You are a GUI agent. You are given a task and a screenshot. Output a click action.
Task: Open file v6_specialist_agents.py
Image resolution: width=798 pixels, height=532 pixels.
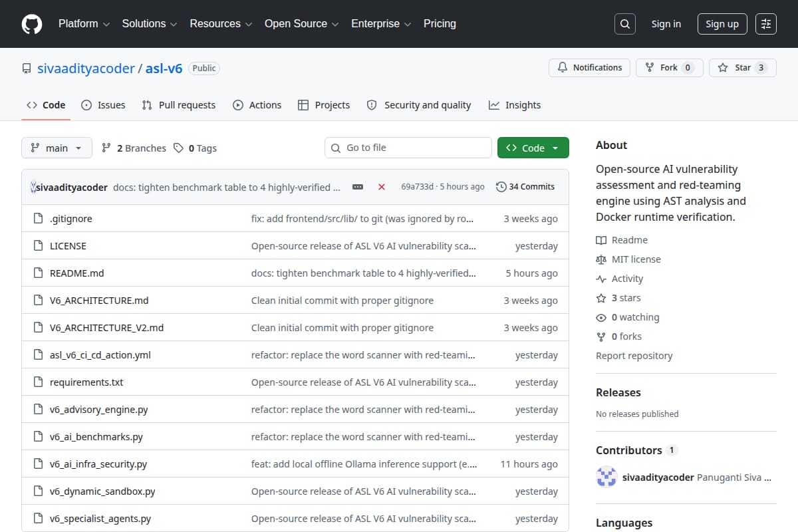tap(100, 519)
